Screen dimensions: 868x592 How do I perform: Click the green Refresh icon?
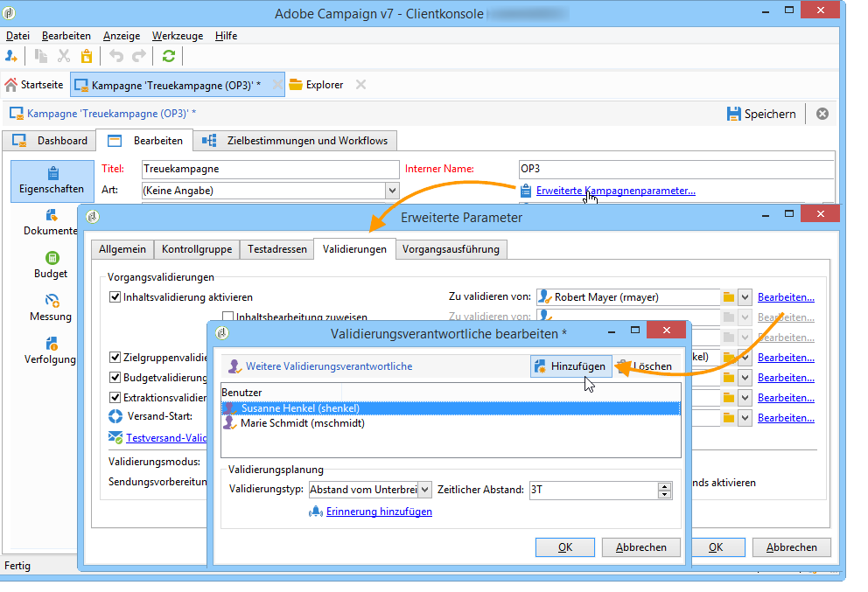click(x=168, y=56)
